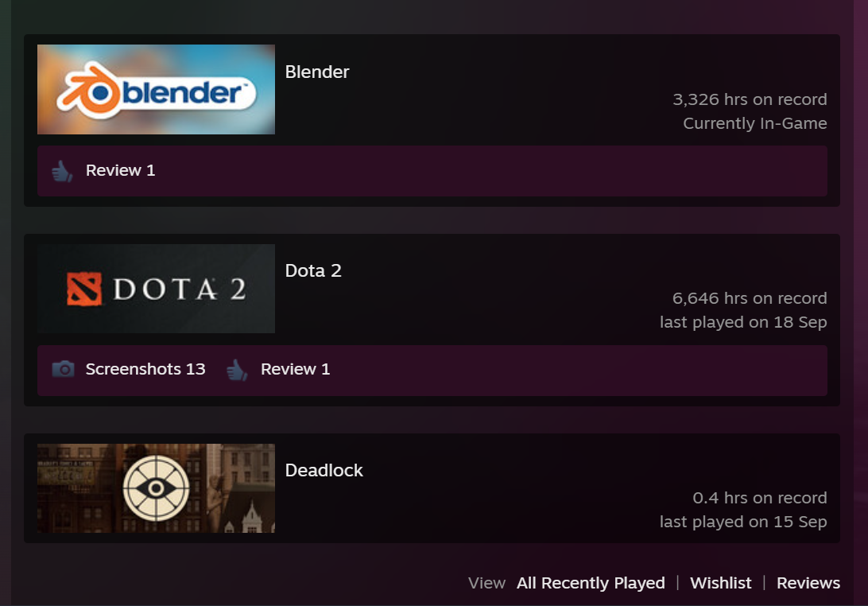Viewport: 868px width, 606px height.
Task: Click the thumbs-up icon under Dota 2
Action: (x=237, y=370)
